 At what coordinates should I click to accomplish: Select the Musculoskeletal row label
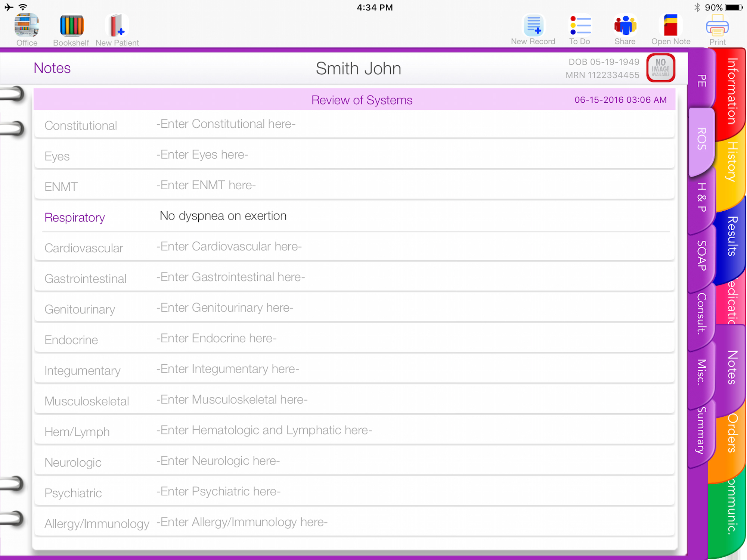pyautogui.click(x=87, y=401)
